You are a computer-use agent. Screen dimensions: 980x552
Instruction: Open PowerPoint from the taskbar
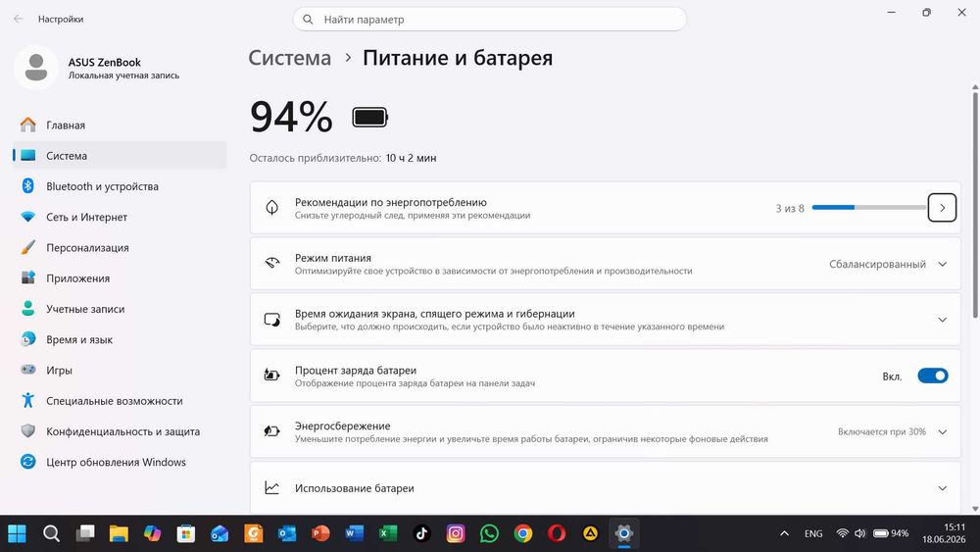click(x=320, y=533)
